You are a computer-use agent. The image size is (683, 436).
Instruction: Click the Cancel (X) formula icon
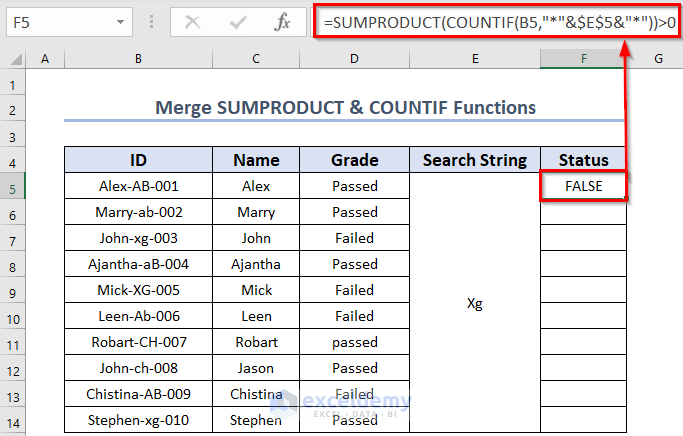(192, 21)
